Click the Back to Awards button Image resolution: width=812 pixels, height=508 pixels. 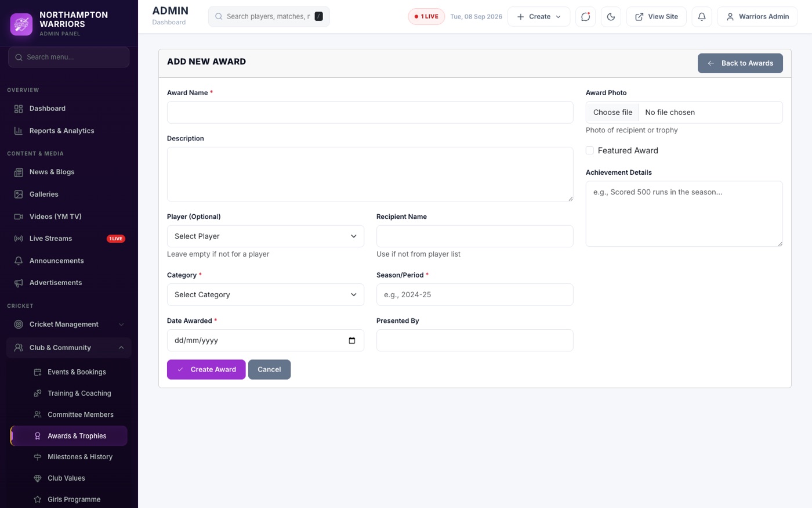pos(740,63)
